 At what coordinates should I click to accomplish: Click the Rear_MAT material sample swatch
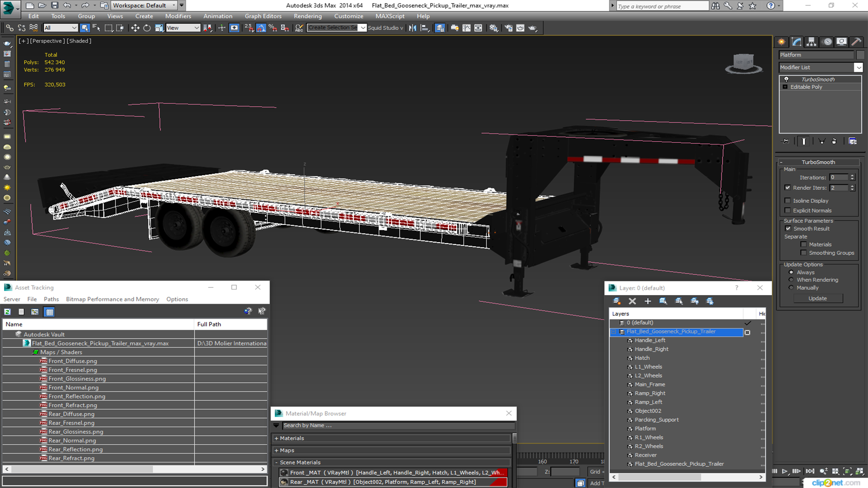point(284,482)
